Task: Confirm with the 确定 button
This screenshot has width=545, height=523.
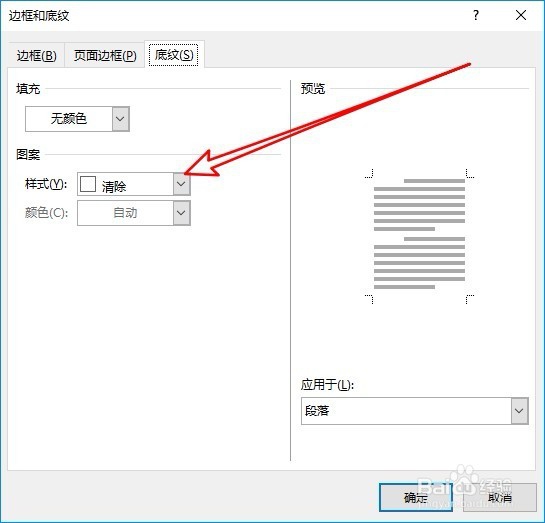Action: [x=416, y=497]
